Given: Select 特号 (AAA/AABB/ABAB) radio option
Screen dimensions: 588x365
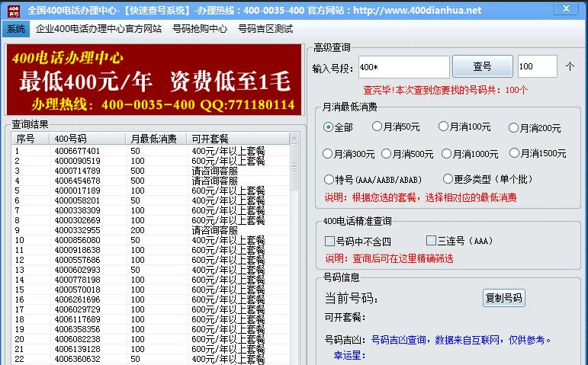Looking at the screenshot, I should [x=329, y=180].
